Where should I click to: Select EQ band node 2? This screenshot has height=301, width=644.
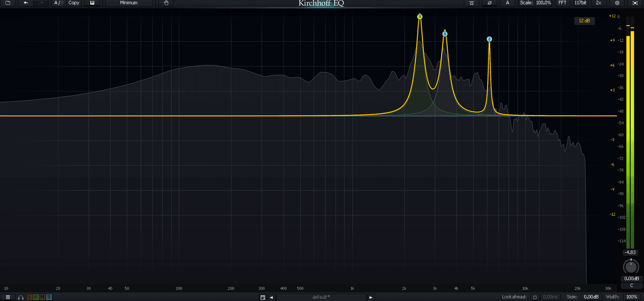(489, 39)
